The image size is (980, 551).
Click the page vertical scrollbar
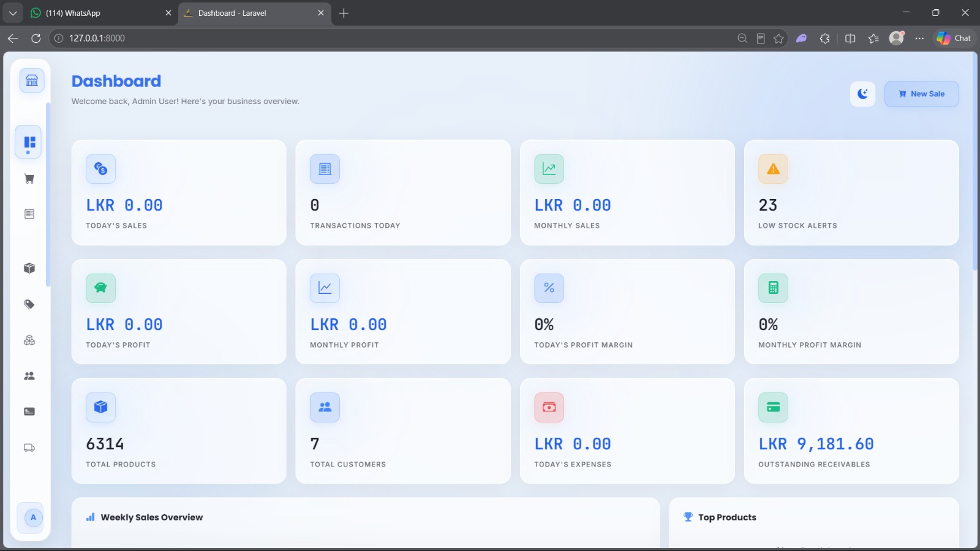pos(975,162)
